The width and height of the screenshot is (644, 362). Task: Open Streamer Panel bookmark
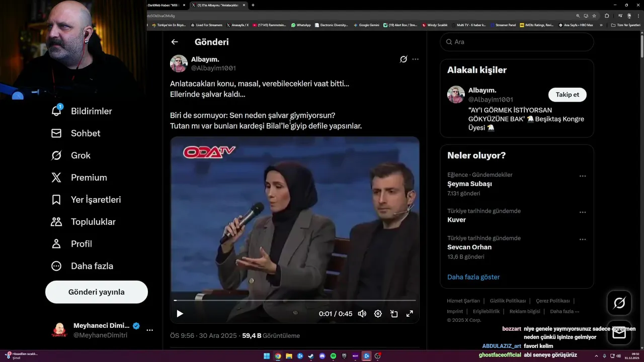tap(503, 25)
